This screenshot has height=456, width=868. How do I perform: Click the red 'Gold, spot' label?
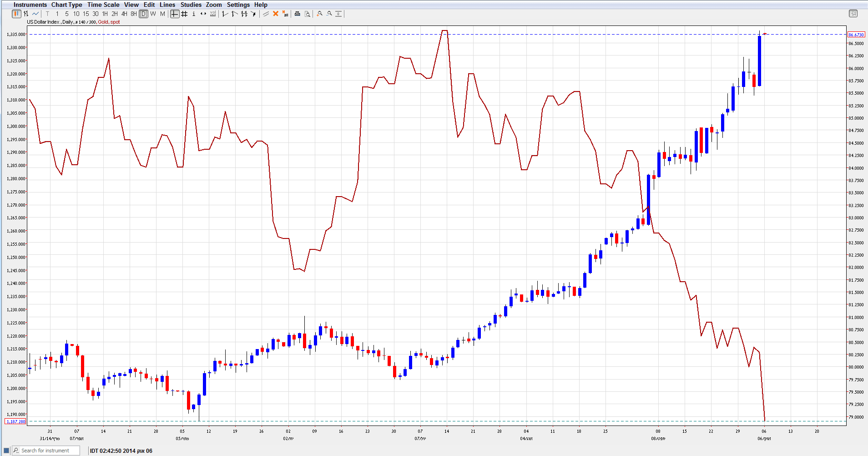click(109, 22)
